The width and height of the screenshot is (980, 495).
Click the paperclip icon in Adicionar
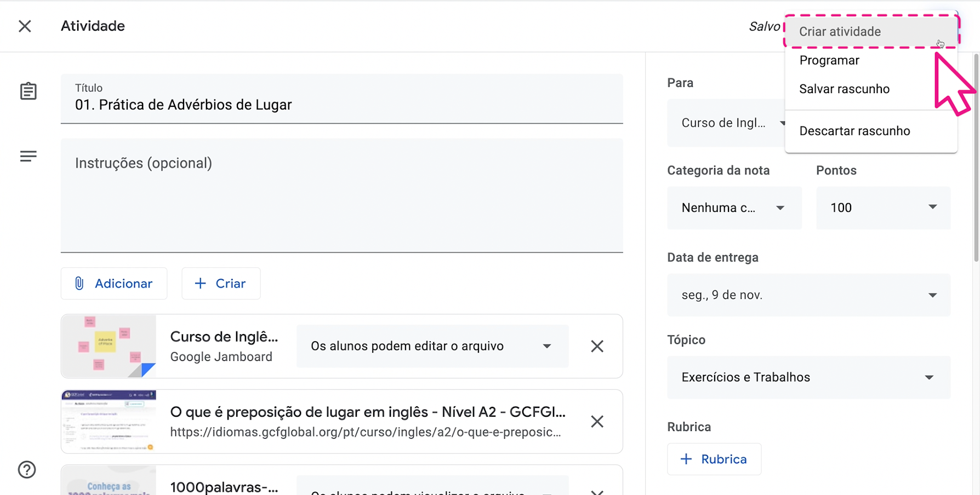79,283
